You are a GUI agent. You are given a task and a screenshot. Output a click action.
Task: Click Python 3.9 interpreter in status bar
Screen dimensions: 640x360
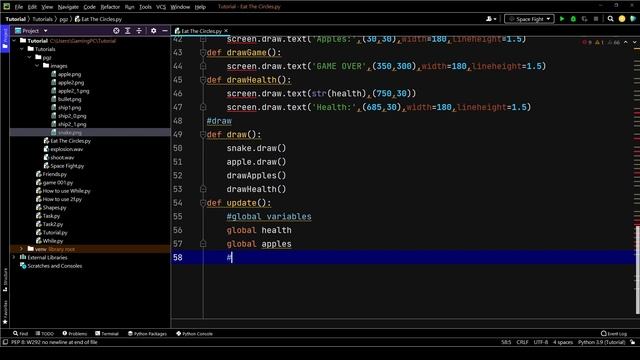click(x=602, y=342)
